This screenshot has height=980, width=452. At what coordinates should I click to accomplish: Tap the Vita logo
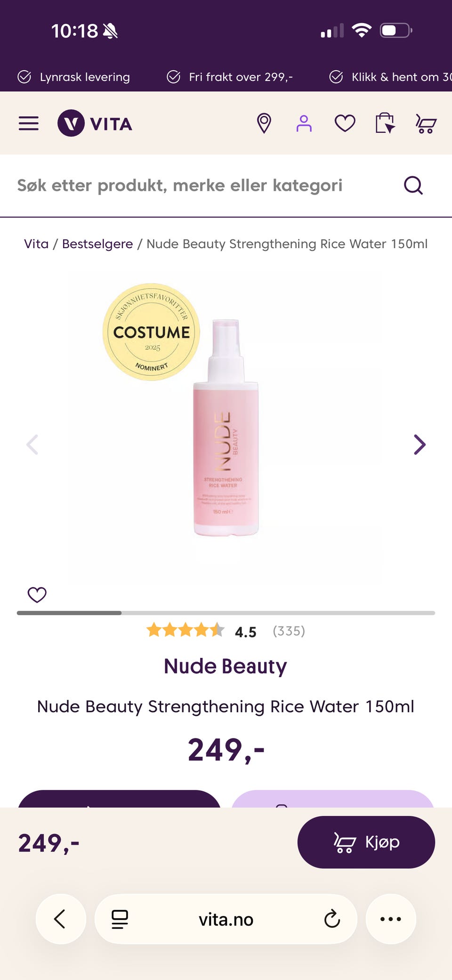click(x=95, y=123)
